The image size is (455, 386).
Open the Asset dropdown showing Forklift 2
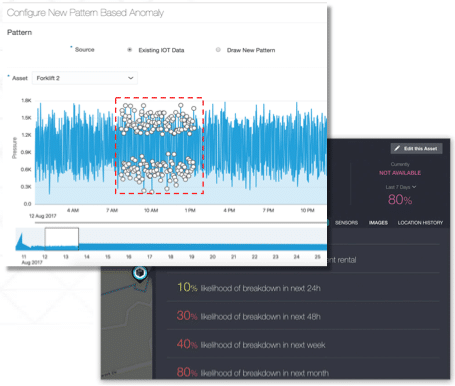pyautogui.click(x=85, y=78)
